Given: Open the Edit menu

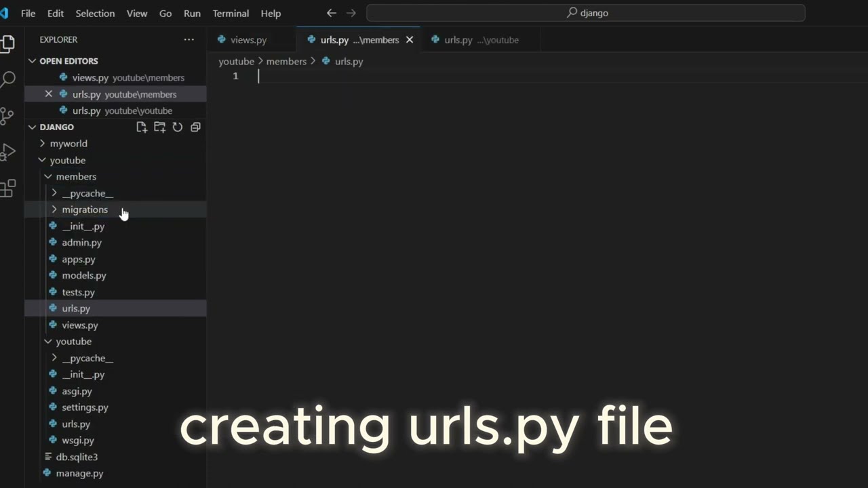Looking at the screenshot, I should coord(56,13).
